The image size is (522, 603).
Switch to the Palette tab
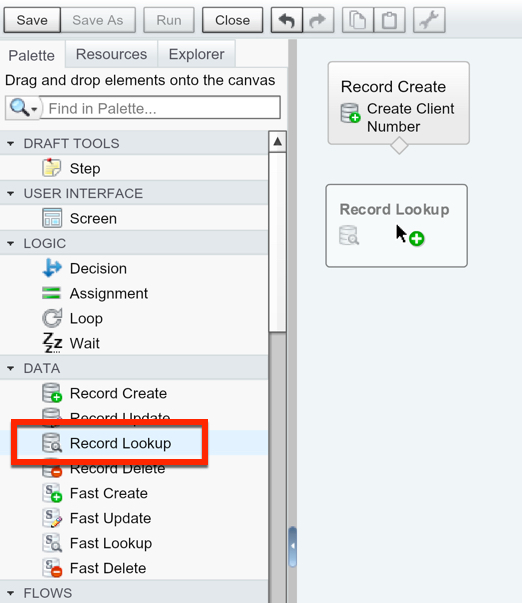click(32, 55)
